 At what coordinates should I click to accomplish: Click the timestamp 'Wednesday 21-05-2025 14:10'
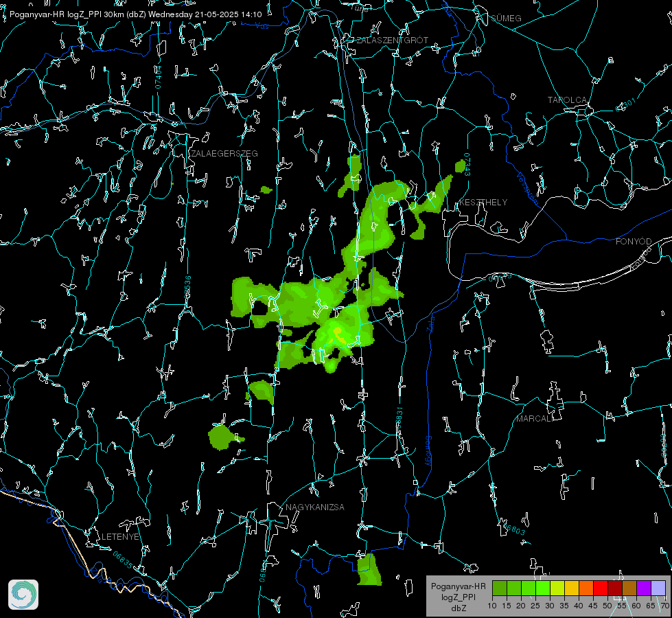tap(205, 14)
